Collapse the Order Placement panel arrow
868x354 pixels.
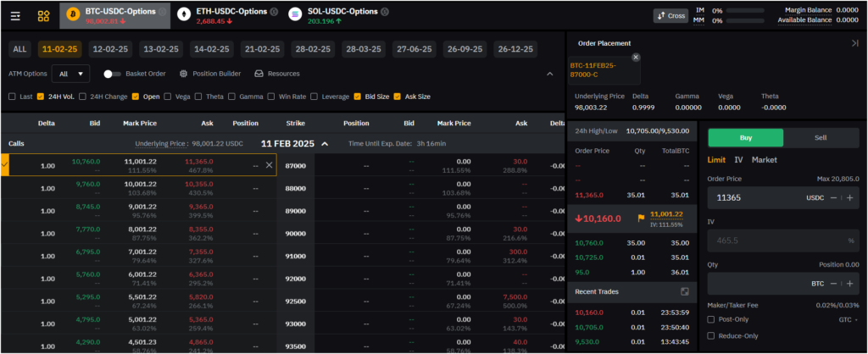[854, 43]
